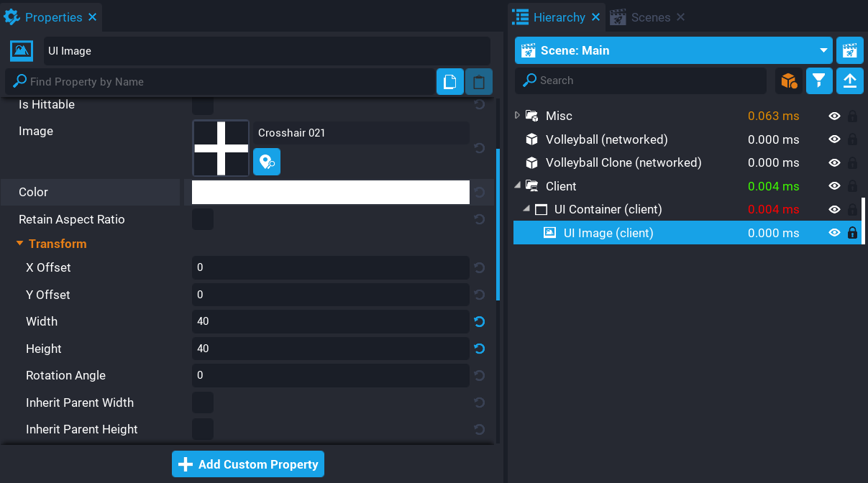Image resolution: width=868 pixels, height=483 pixels.
Task: Enable the Retain Aspect Ratio checkbox
Action: click(203, 219)
